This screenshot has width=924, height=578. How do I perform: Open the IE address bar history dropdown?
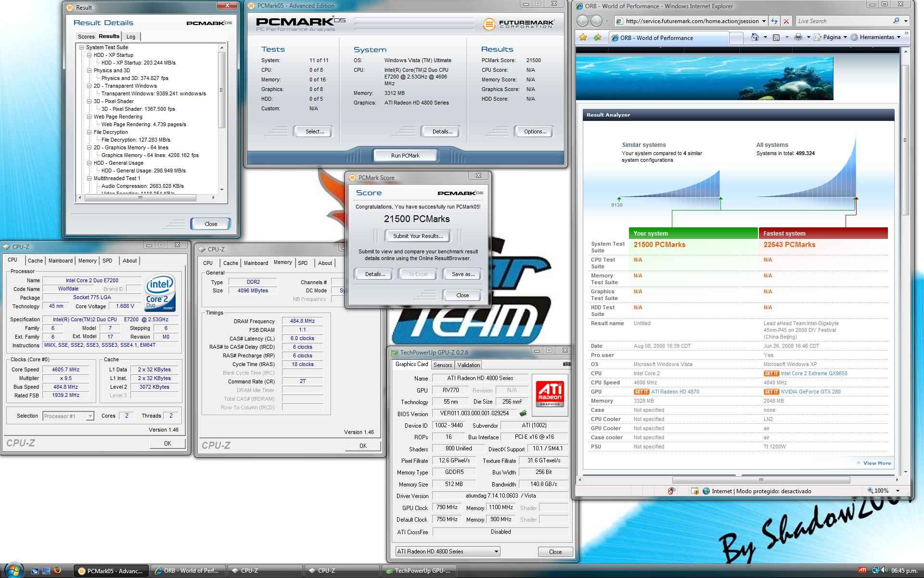[764, 21]
